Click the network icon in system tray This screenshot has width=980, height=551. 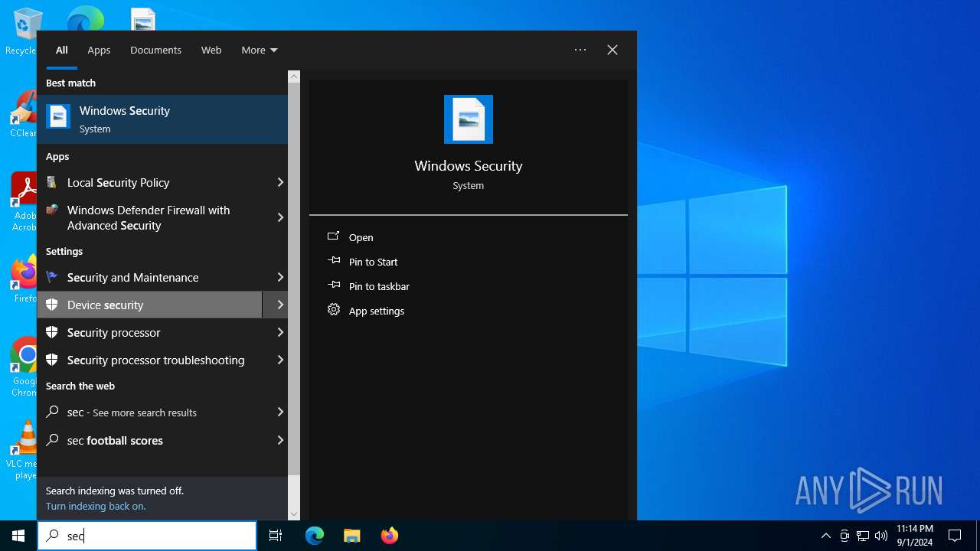[x=863, y=536]
